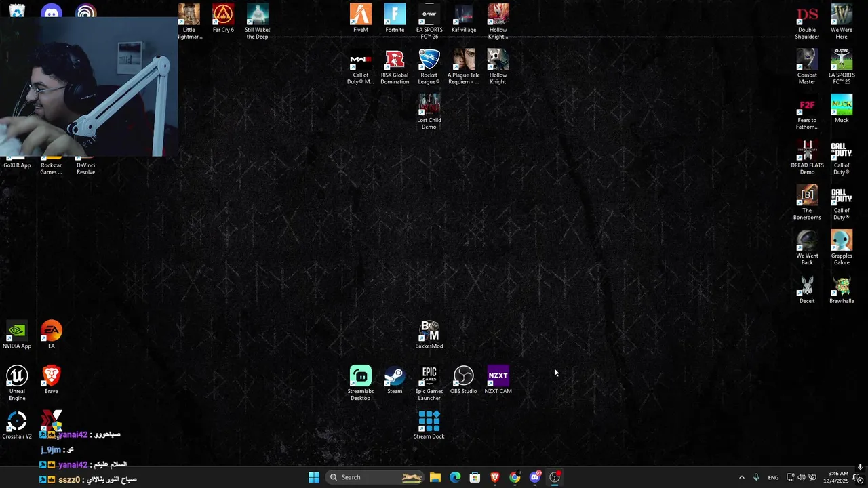Open RISK Global Domination

pos(395,67)
